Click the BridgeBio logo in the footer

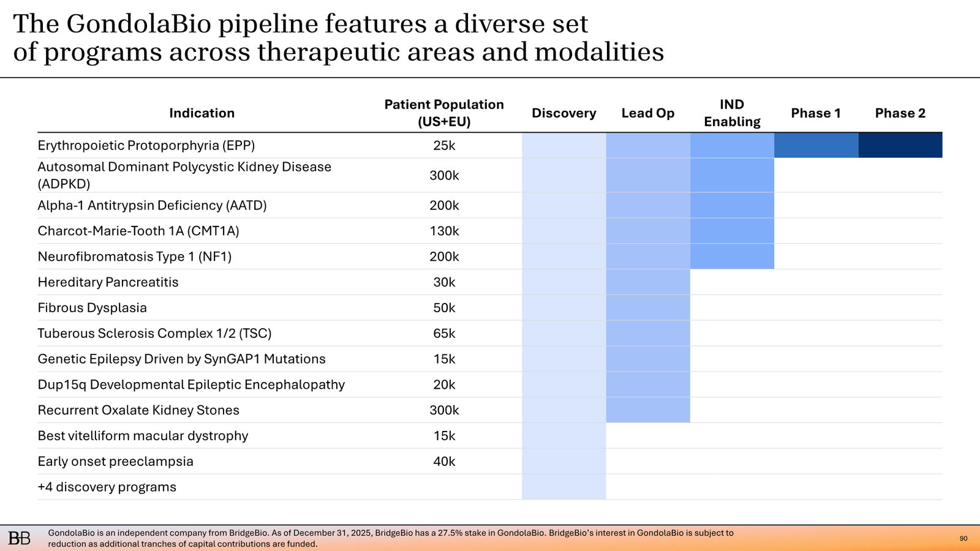point(19,539)
